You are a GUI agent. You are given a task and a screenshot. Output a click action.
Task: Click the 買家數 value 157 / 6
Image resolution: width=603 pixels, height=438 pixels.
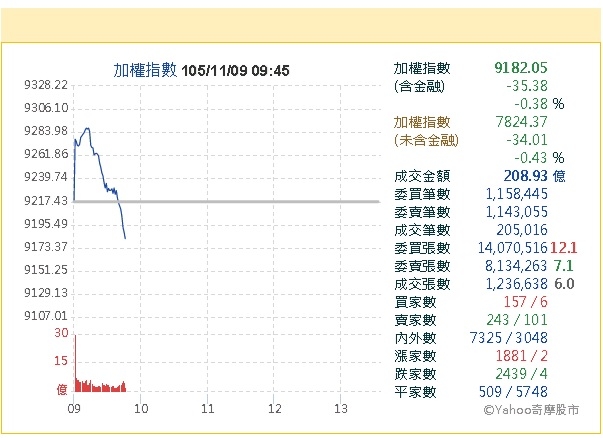(525, 302)
